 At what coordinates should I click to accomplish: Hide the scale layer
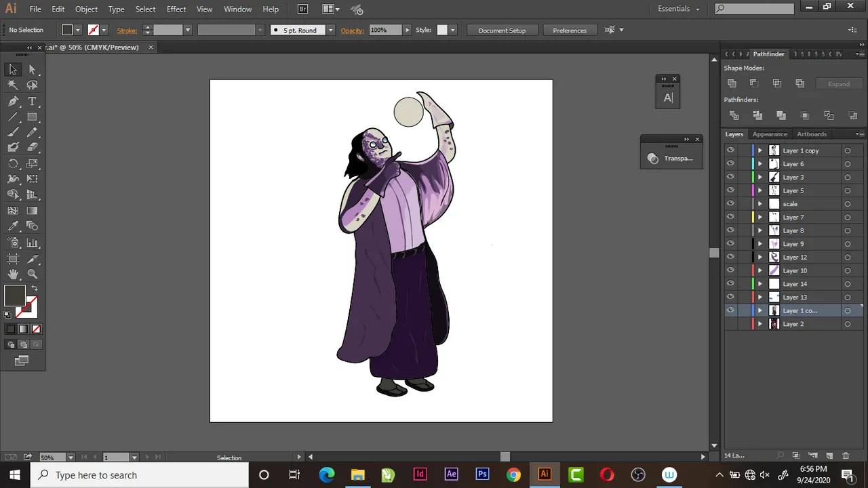(730, 204)
